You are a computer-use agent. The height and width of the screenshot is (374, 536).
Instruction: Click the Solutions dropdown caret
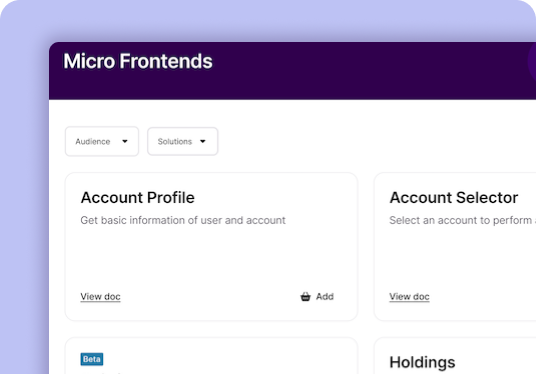[x=203, y=141]
